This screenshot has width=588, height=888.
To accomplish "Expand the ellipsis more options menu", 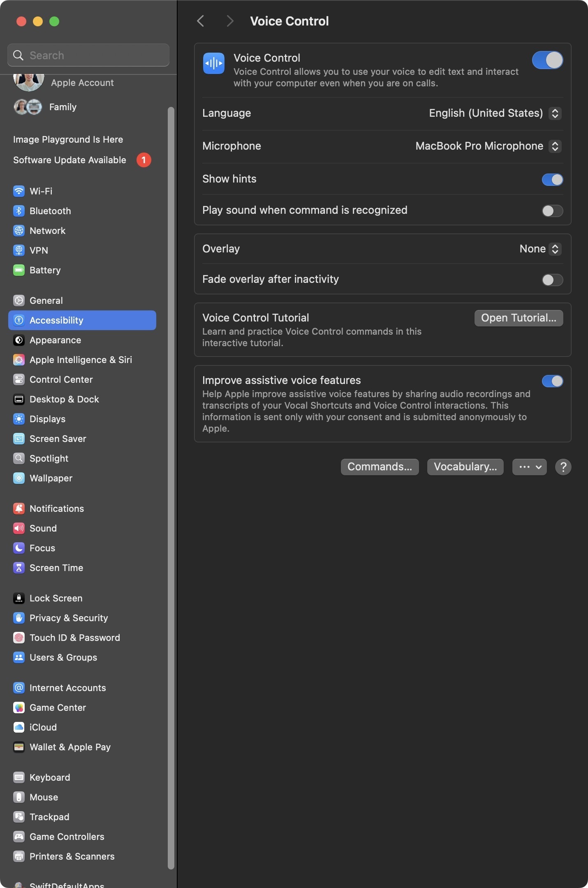I will pos(530,467).
